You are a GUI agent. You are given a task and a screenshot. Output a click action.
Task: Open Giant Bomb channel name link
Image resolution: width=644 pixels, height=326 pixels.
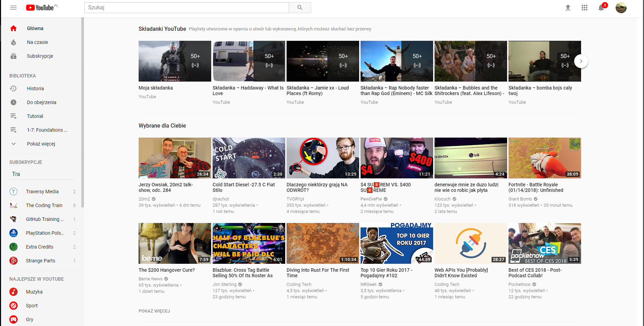tap(520, 199)
